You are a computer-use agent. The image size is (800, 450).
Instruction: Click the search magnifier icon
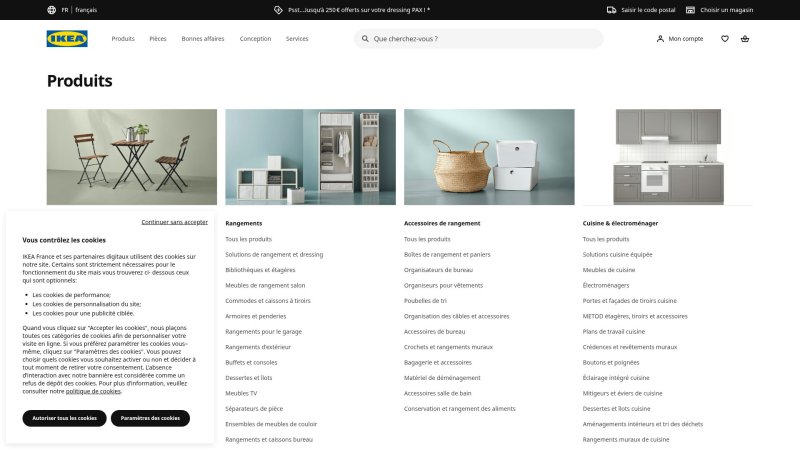coord(364,39)
